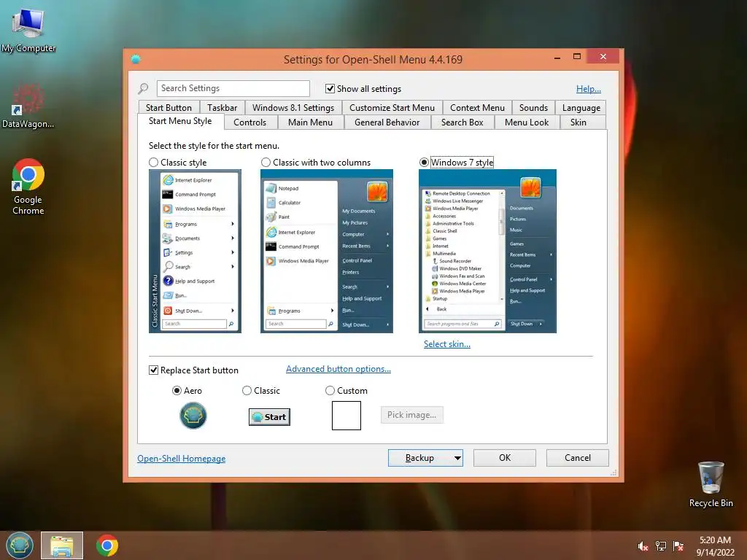This screenshot has width=747, height=560.
Task: Go to the Main Menu tab
Action: pos(310,122)
